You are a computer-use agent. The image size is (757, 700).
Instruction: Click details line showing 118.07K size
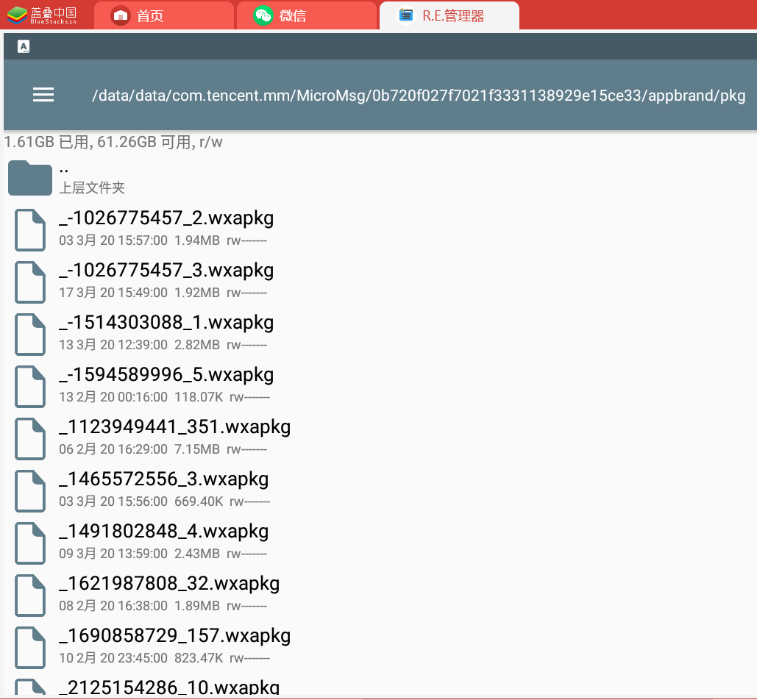coord(164,397)
